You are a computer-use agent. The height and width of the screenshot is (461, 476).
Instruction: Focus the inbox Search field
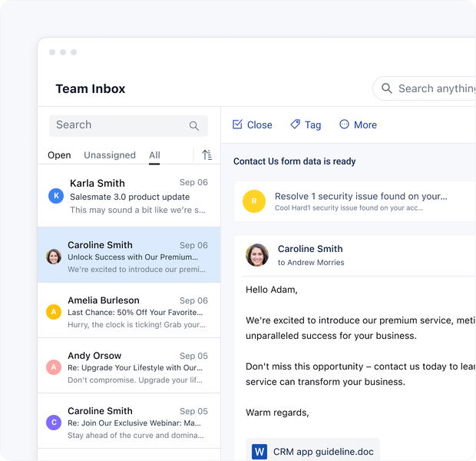coord(128,125)
